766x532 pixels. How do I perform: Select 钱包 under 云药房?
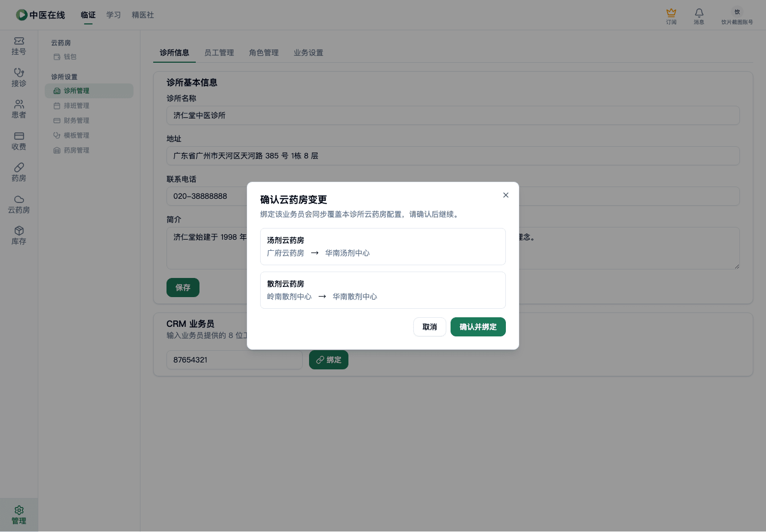pyautogui.click(x=89, y=57)
